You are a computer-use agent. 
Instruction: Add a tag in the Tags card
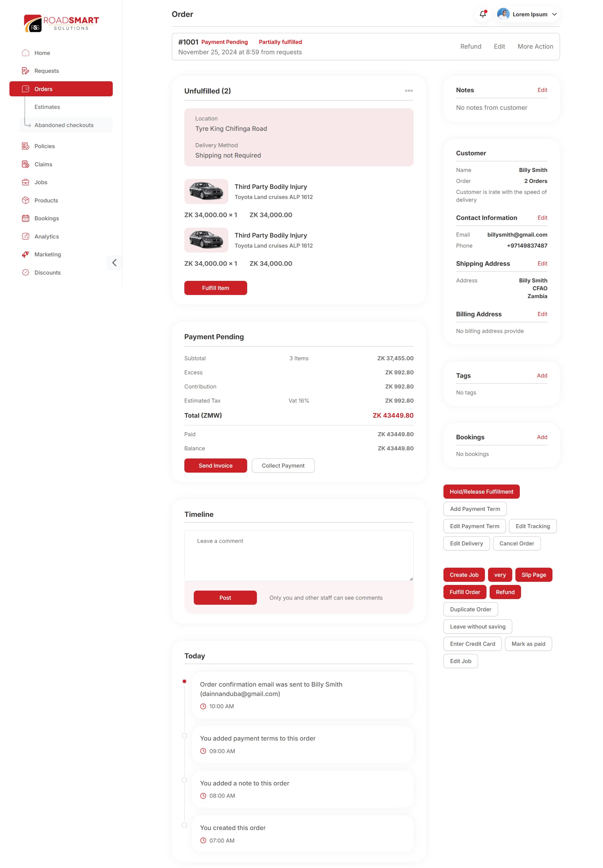(x=542, y=376)
